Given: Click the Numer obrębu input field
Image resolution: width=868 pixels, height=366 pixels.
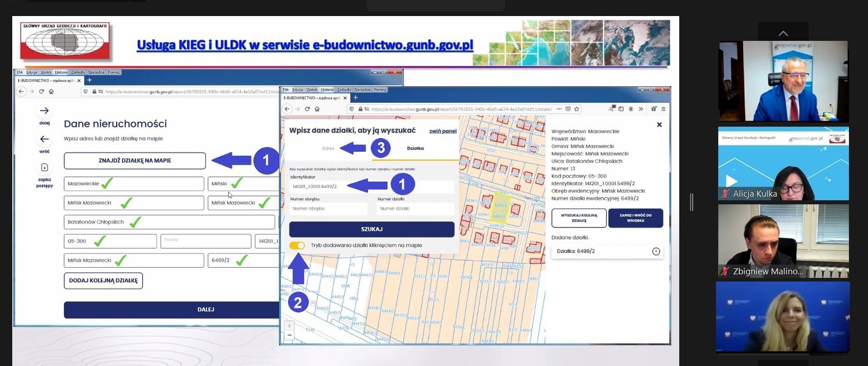Looking at the screenshot, I should coord(328,208).
